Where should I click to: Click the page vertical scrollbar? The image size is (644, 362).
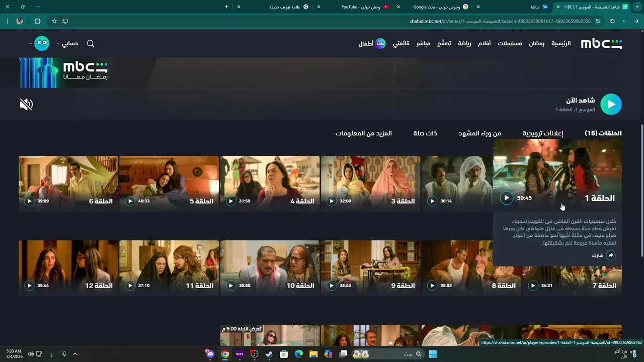pos(641,191)
